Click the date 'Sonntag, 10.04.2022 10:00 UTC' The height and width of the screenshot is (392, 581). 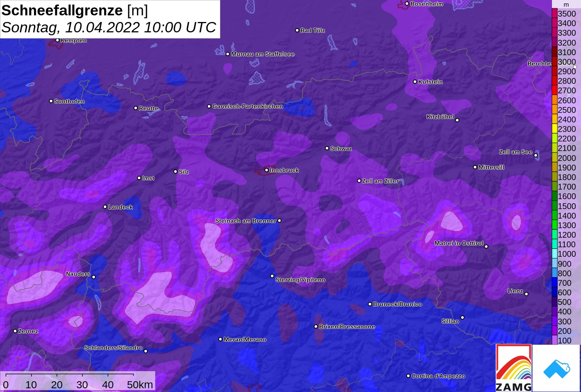click(109, 28)
